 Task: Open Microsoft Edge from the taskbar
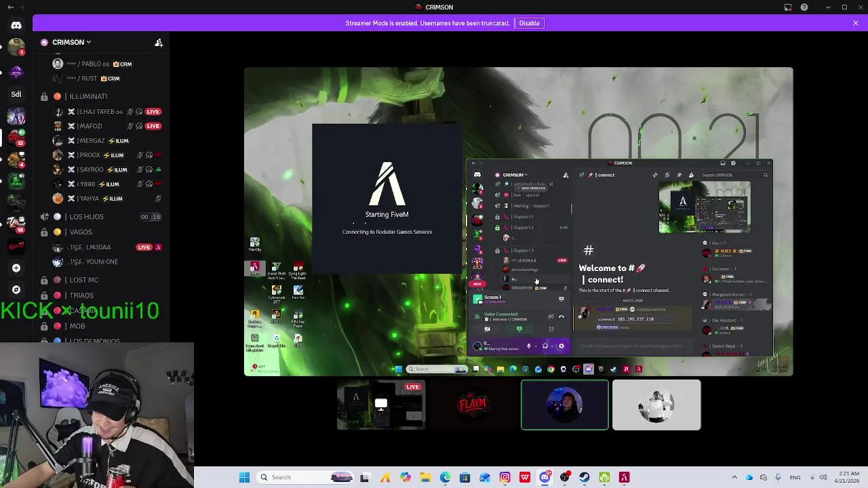pos(445,477)
